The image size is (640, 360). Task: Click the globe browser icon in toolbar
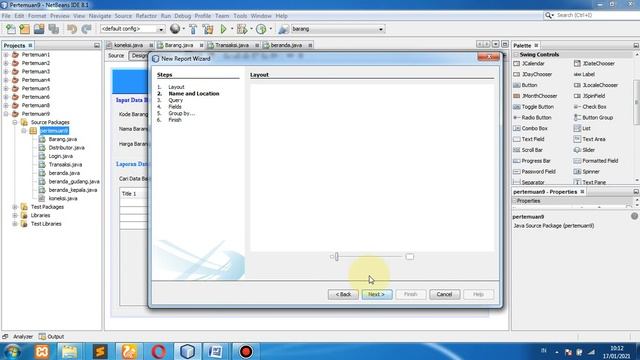pyautogui.click(x=175, y=29)
